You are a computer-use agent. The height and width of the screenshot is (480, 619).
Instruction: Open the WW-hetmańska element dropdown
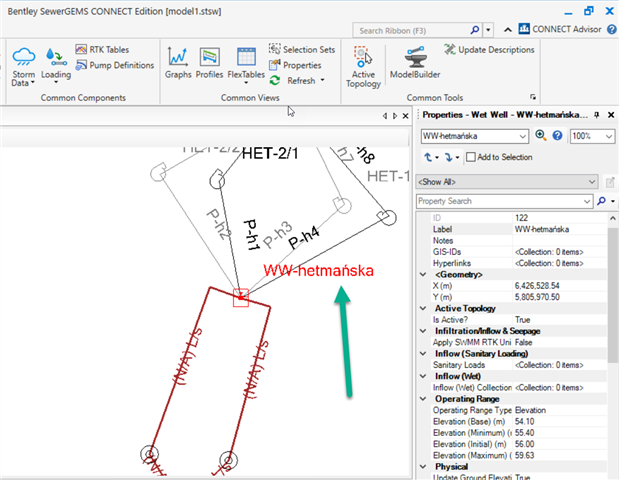[522, 135]
